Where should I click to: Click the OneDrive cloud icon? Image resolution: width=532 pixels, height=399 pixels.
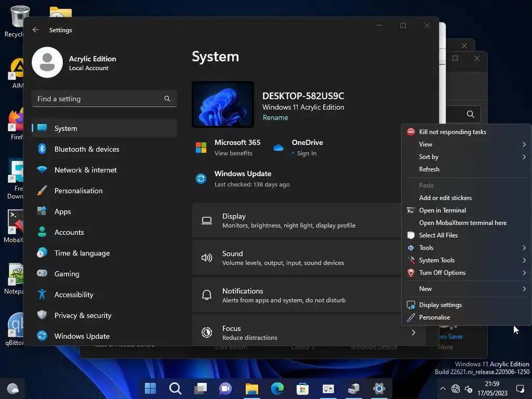[278, 148]
